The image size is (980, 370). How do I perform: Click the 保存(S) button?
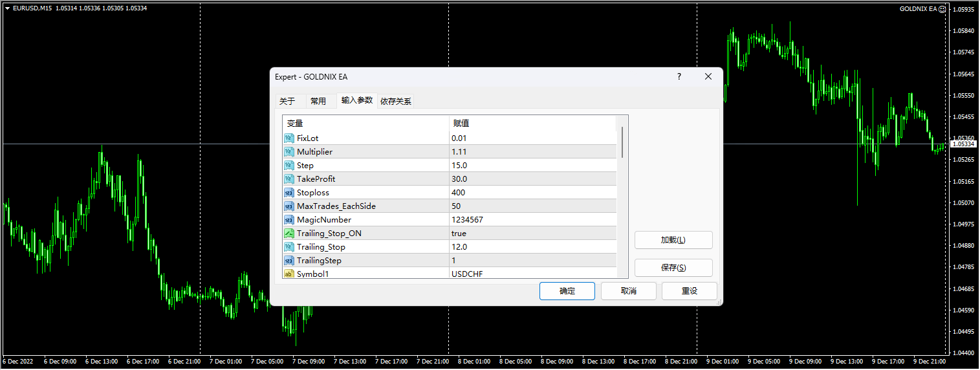[x=673, y=268]
